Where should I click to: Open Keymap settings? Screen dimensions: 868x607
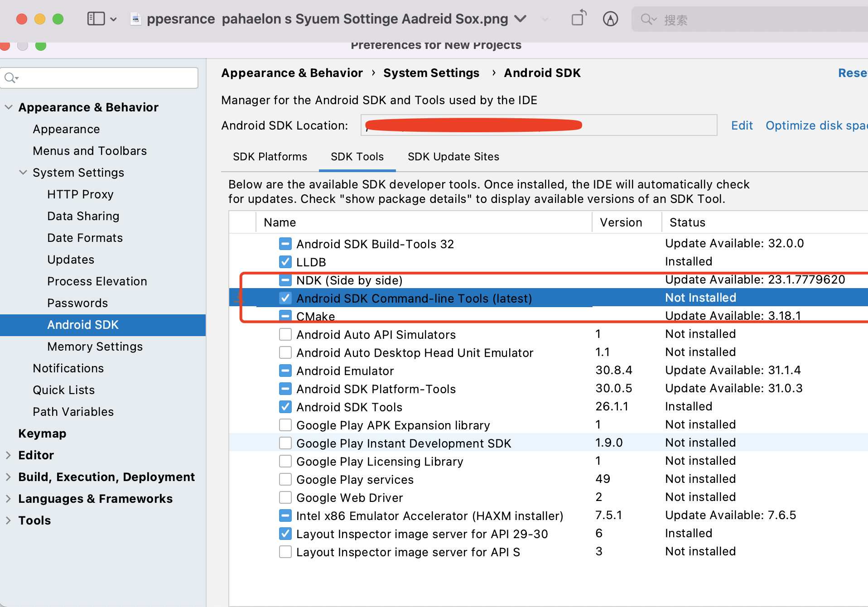pos(42,434)
